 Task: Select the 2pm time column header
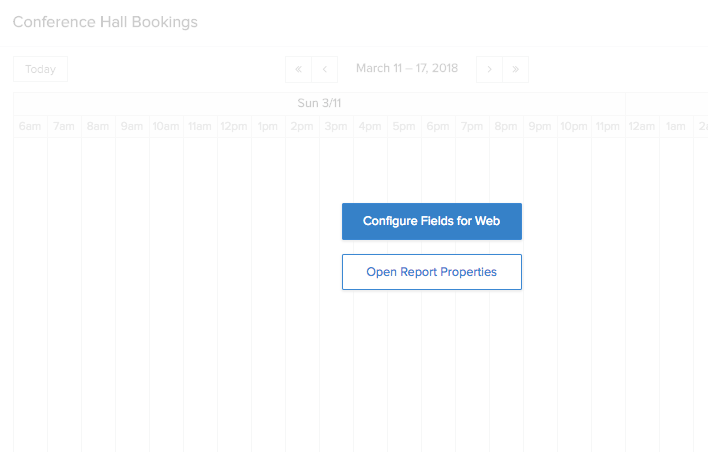pyautogui.click(x=302, y=126)
